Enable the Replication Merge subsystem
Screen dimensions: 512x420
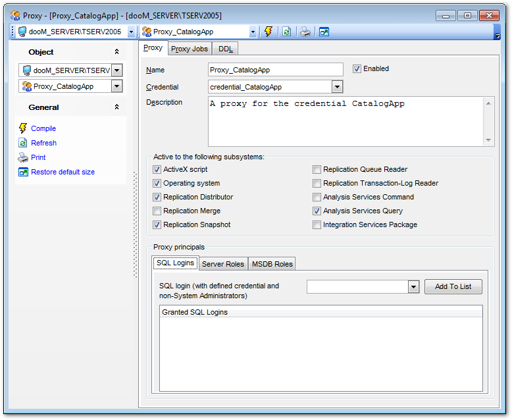(x=157, y=211)
